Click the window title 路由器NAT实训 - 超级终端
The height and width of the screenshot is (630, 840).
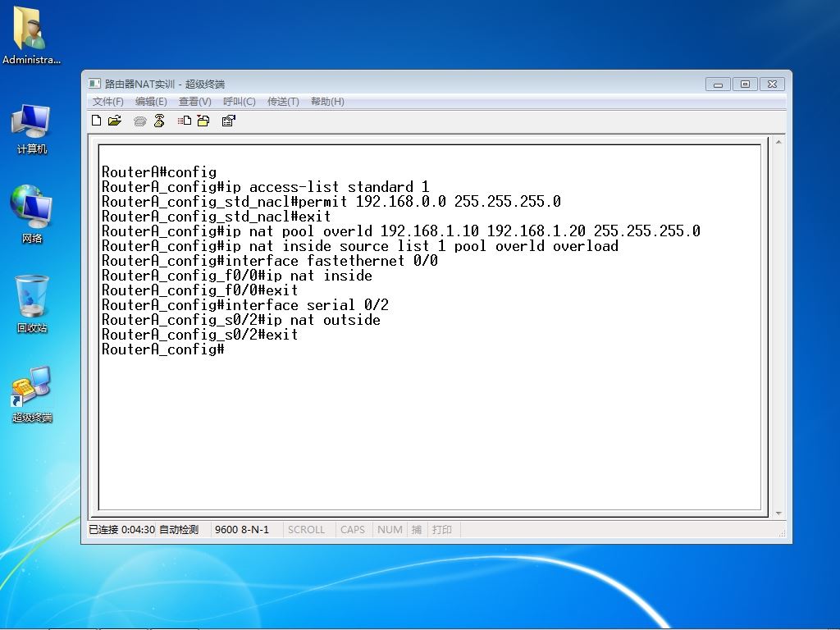tap(164, 84)
